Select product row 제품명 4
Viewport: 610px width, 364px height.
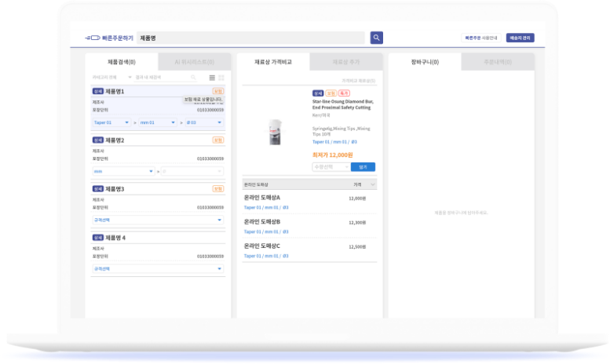[158, 254]
